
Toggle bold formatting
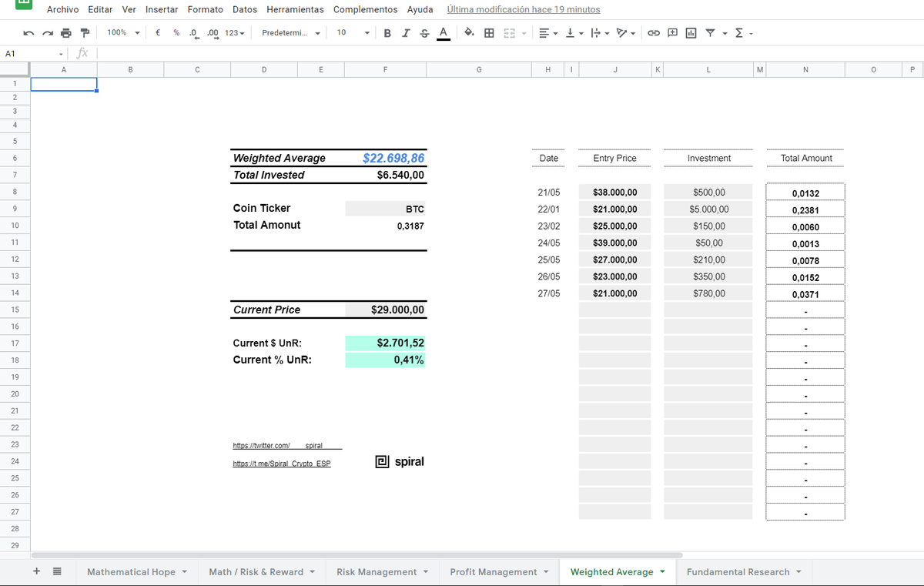(387, 33)
